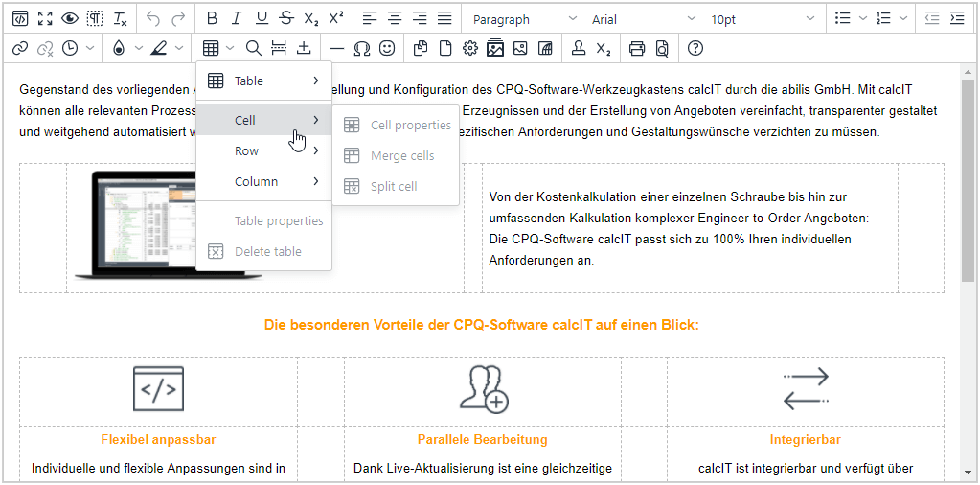Insert date/time with the clock icon
Image resolution: width=980 pixels, height=485 pixels.
click(x=69, y=48)
